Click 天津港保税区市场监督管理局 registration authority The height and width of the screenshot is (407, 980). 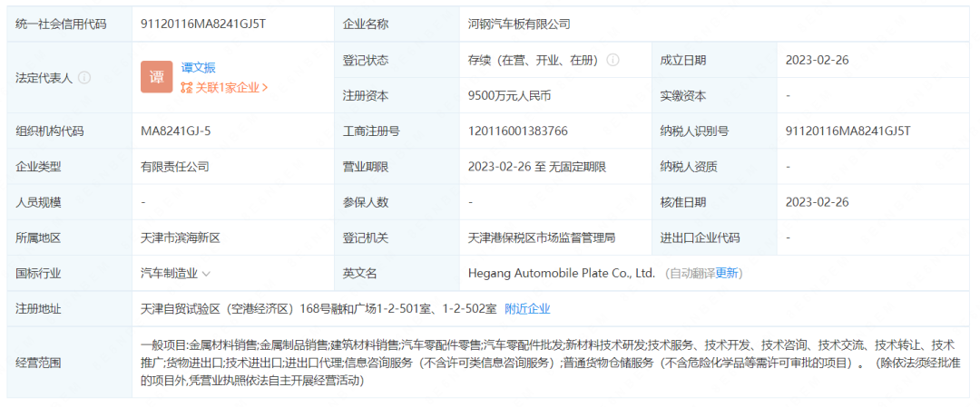click(543, 237)
